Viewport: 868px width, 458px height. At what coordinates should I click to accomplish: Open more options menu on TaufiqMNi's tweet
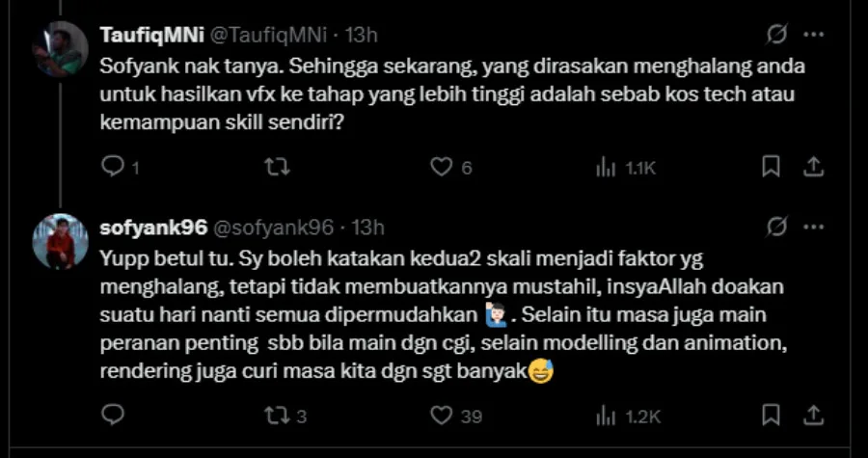click(813, 35)
